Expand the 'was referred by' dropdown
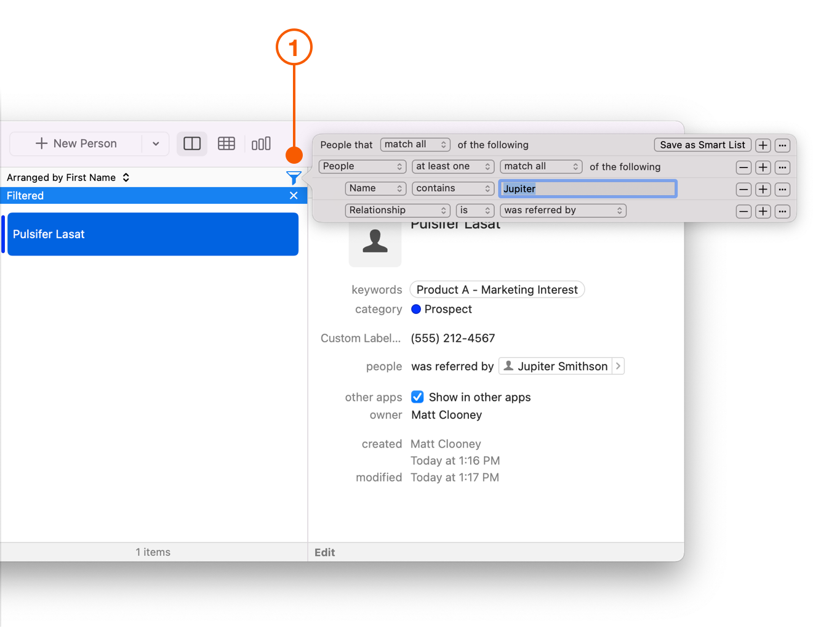 tap(563, 211)
